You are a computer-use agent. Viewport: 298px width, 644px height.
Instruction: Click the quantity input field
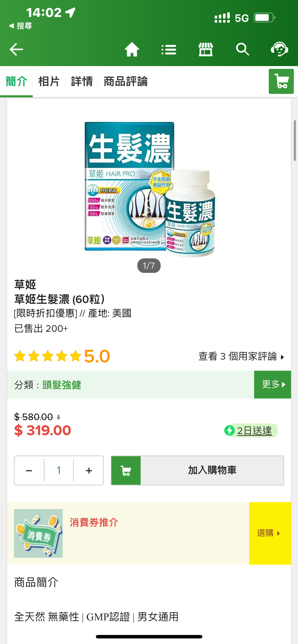(59, 471)
